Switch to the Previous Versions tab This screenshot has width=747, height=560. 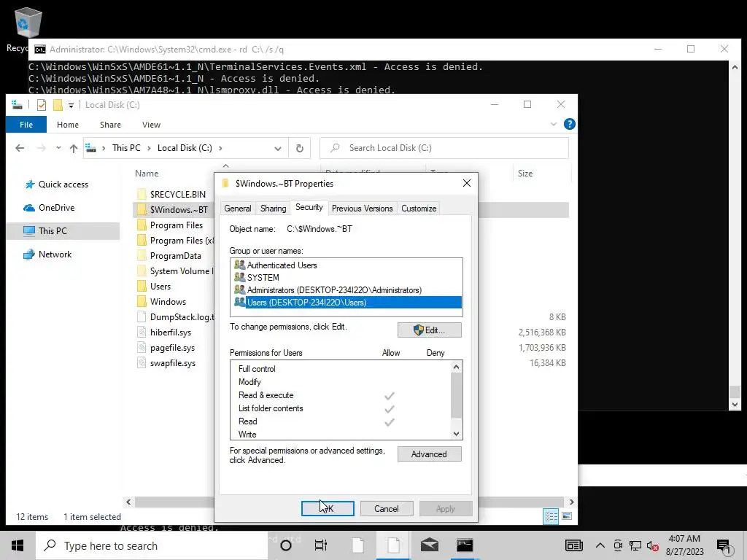pyautogui.click(x=362, y=209)
